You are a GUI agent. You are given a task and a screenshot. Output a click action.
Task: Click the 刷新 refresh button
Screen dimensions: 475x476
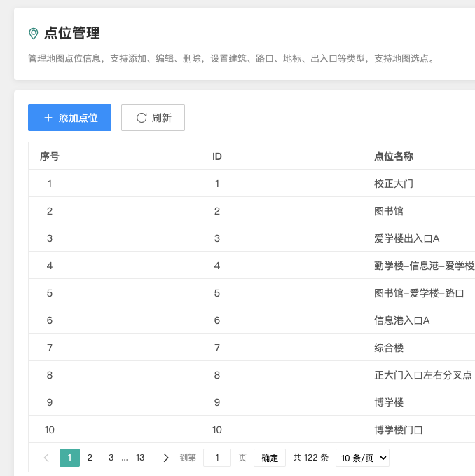[x=153, y=118]
